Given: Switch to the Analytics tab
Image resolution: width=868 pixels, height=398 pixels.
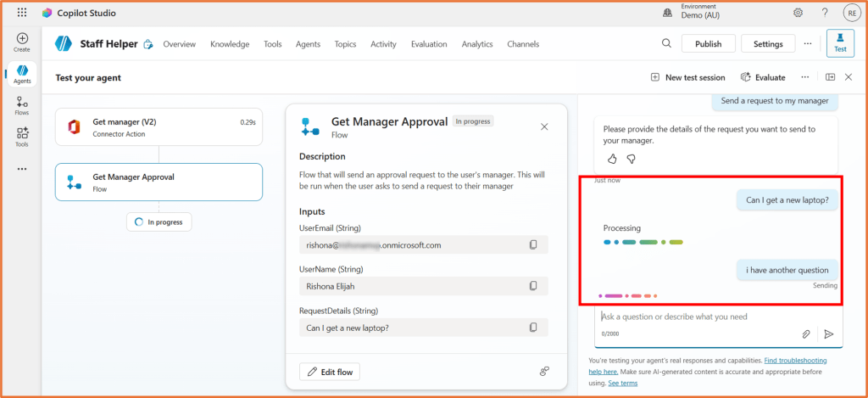Looking at the screenshot, I should [477, 44].
